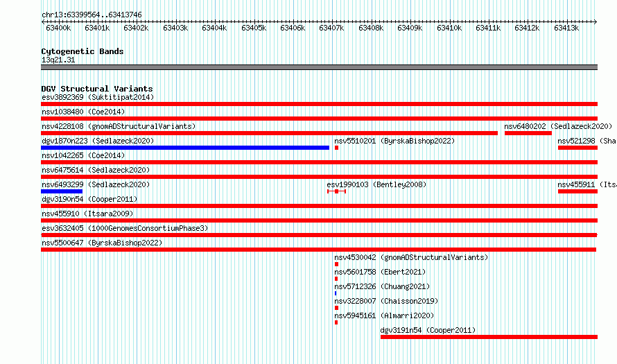
Task: Click the Cytogenetic Bands track title
Action: [82, 51]
